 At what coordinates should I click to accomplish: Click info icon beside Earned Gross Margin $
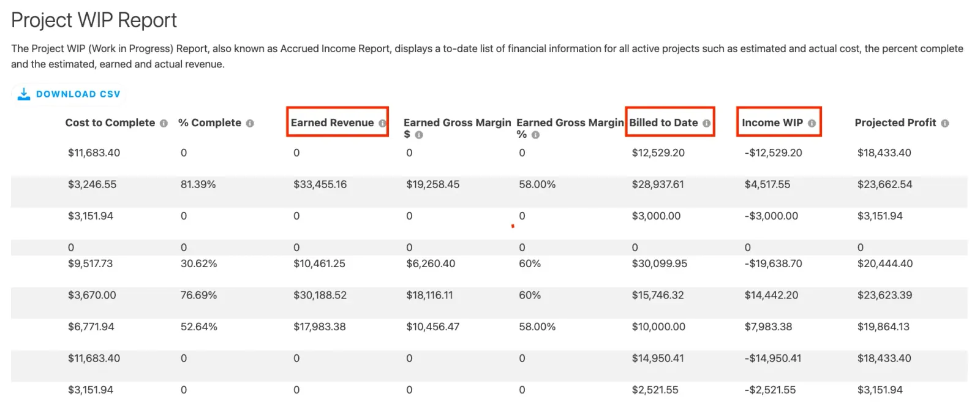coord(419,135)
